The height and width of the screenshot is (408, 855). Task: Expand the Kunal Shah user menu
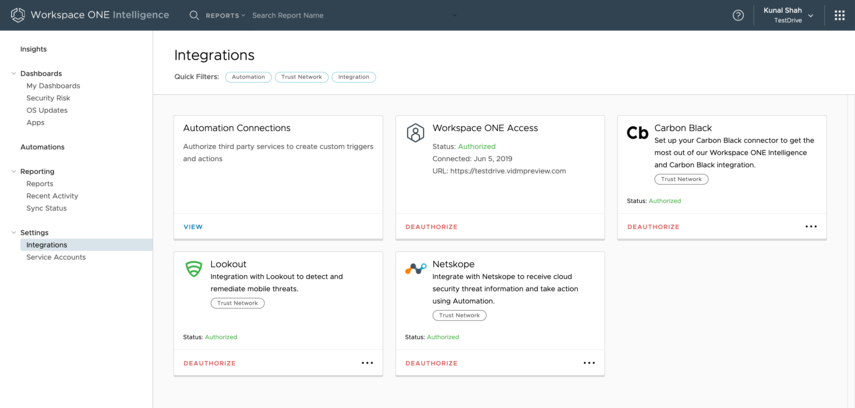tap(789, 15)
